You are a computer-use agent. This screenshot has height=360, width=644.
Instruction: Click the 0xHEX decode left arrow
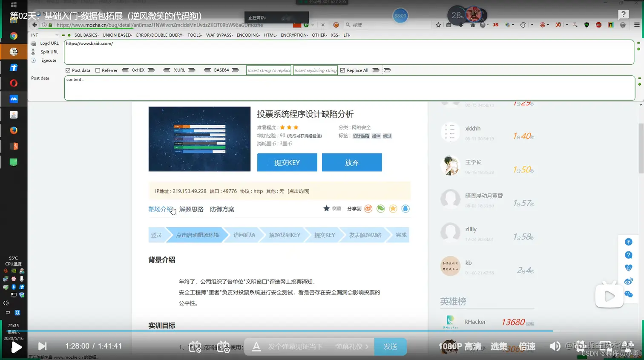[125, 70]
